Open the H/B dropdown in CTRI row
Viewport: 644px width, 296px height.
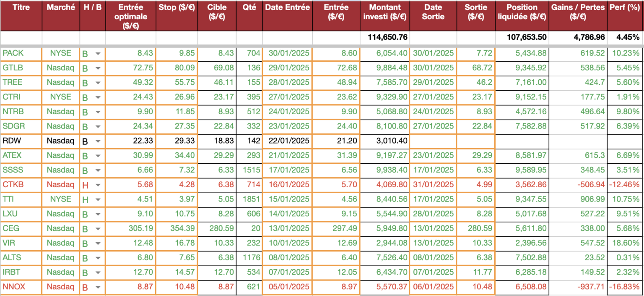(x=98, y=97)
